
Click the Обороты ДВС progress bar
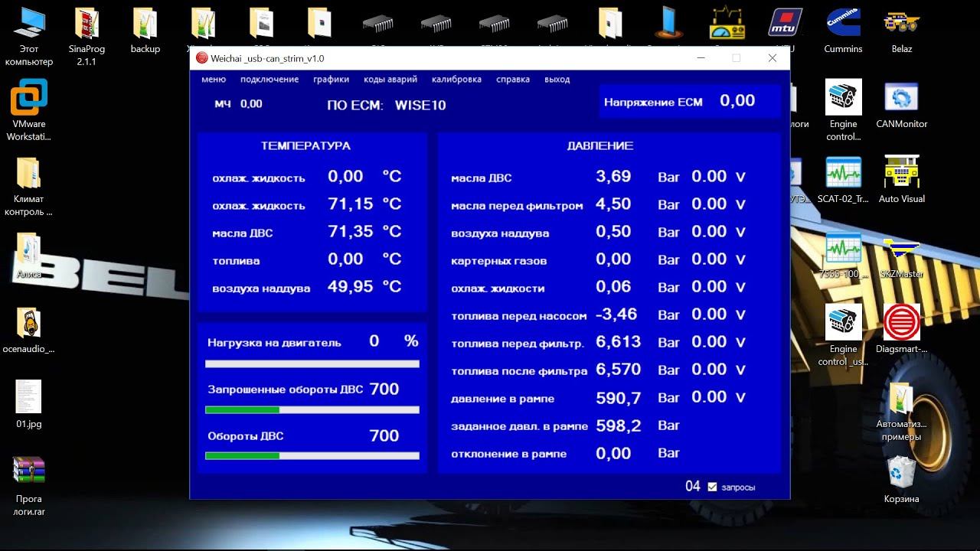click(312, 456)
